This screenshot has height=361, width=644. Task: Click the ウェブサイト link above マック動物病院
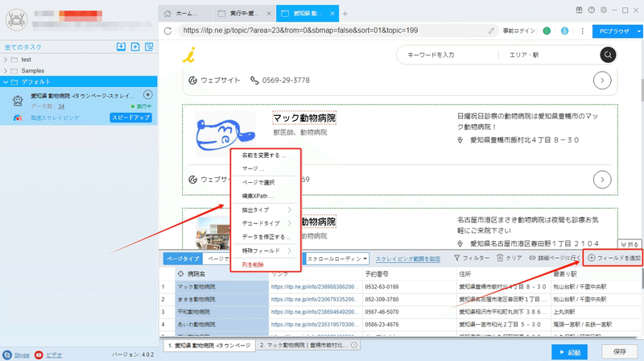pos(214,81)
